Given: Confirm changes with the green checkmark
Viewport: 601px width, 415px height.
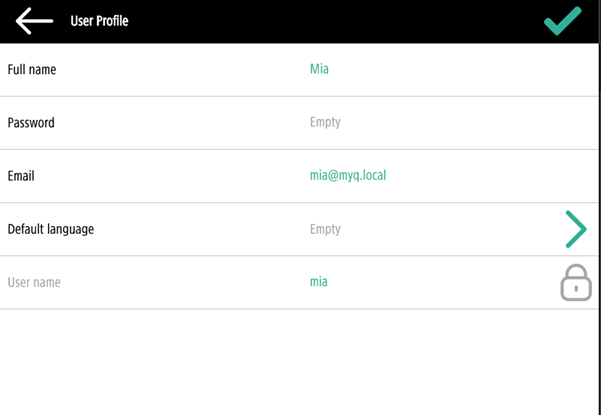Looking at the screenshot, I should 562,21.
